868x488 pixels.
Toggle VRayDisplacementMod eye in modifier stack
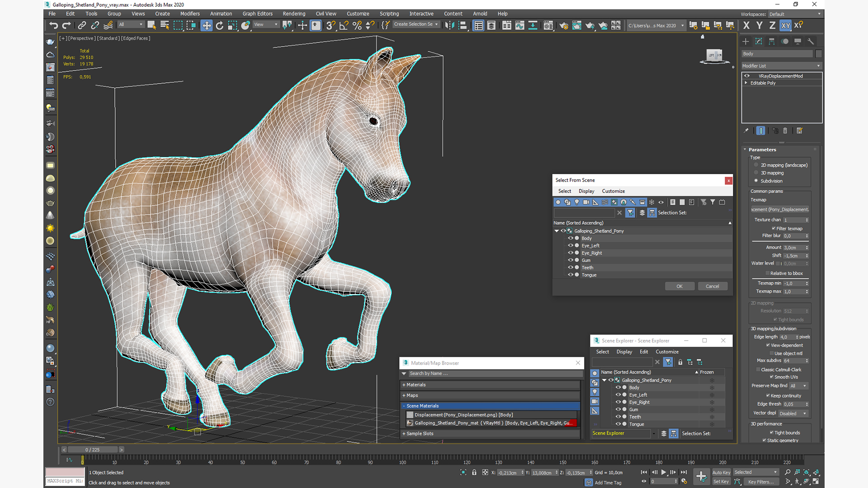(x=747, y=76)
